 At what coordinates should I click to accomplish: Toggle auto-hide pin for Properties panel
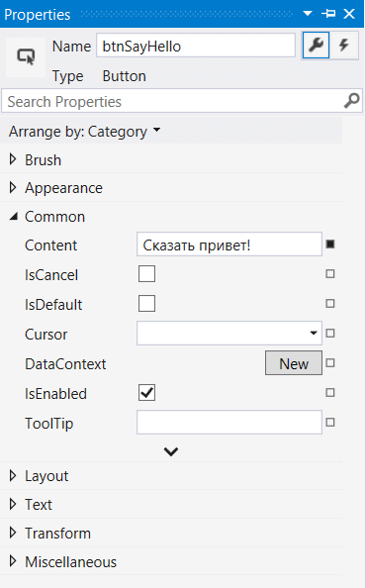click(x=328, y=14)
